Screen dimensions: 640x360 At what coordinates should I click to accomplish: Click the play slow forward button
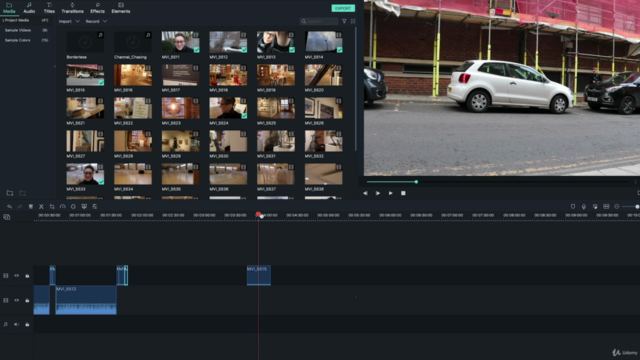tap(378, 193)
